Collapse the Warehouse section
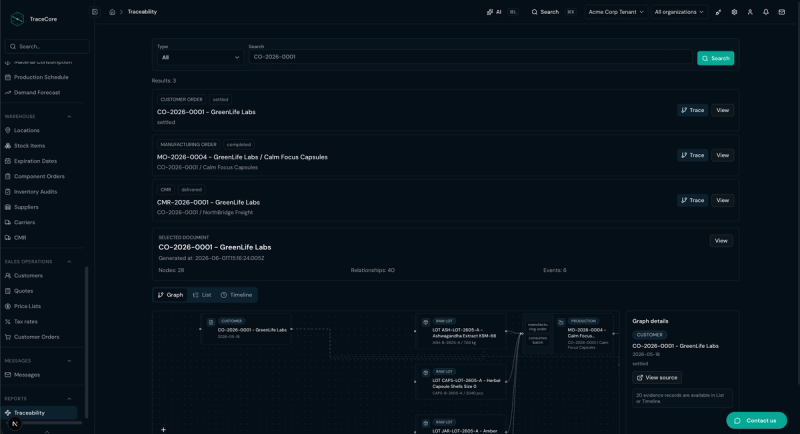The width and height of the screenshot is (800, 434). tap(69, 116)
